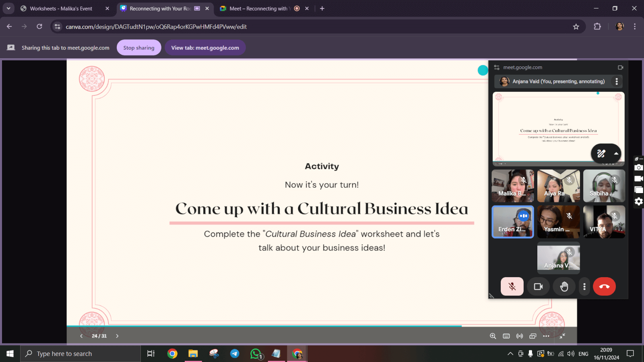Open volume control in system tray
Screen dimensions: 644x362
point(571,354)
